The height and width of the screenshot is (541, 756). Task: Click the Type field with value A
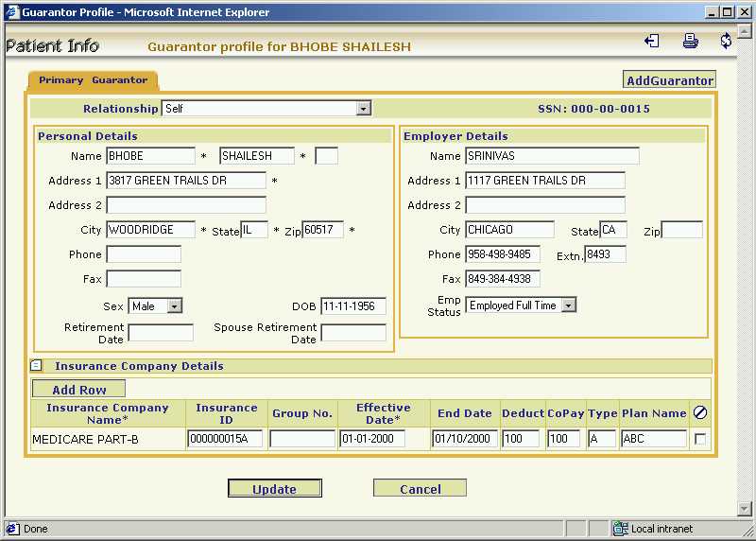coord(602,439)
